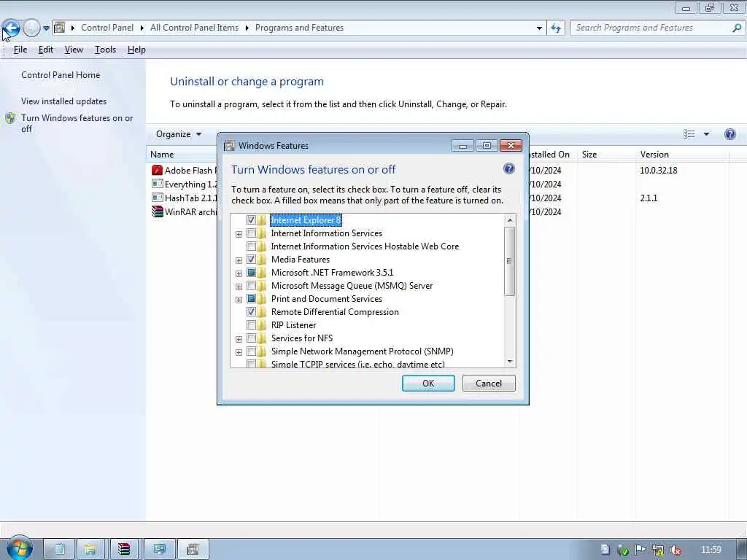
Task: Select the HashTab 2.1.1 program icon
Action: coord(157,198)
